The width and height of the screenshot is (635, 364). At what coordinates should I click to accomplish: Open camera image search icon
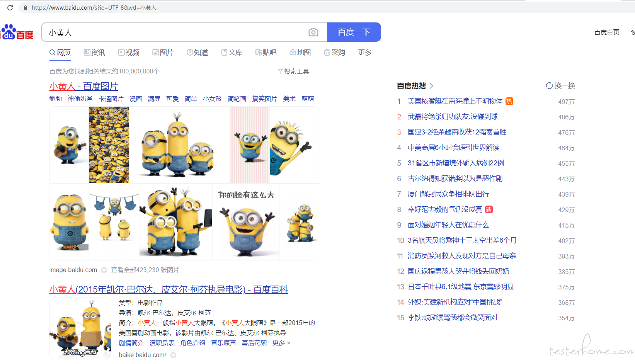coord(313,32)
